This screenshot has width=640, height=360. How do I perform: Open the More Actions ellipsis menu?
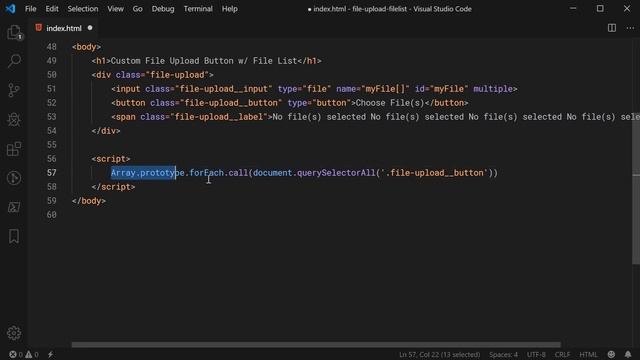(x=630, y=28)
